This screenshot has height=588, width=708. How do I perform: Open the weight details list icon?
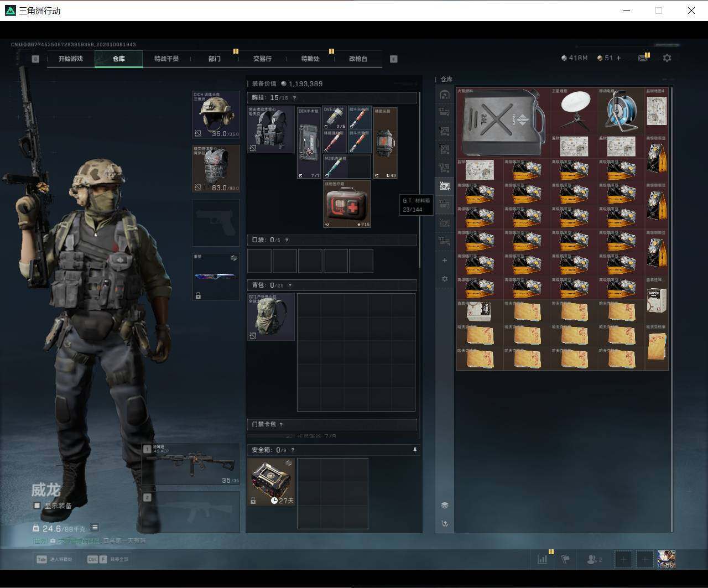[x=95, y=528]
